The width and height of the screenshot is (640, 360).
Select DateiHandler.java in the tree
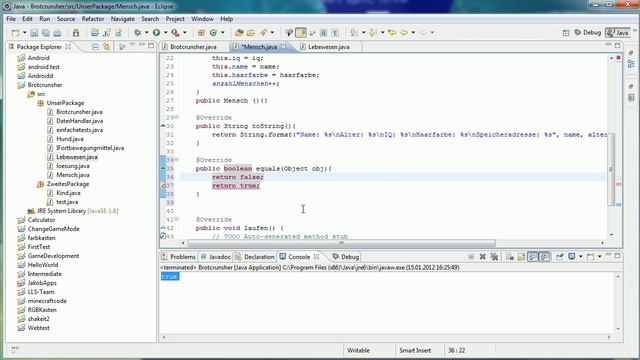pyautogui.click(x=80, y=121)
